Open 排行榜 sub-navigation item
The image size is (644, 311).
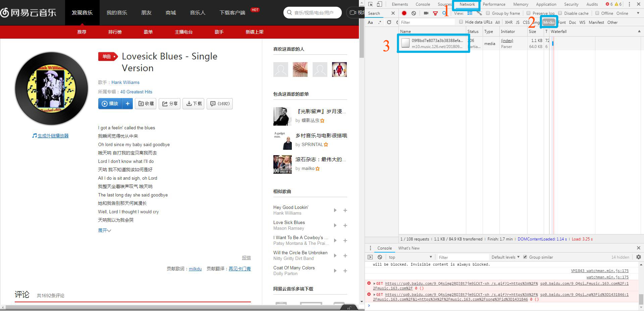coord(115,32)
